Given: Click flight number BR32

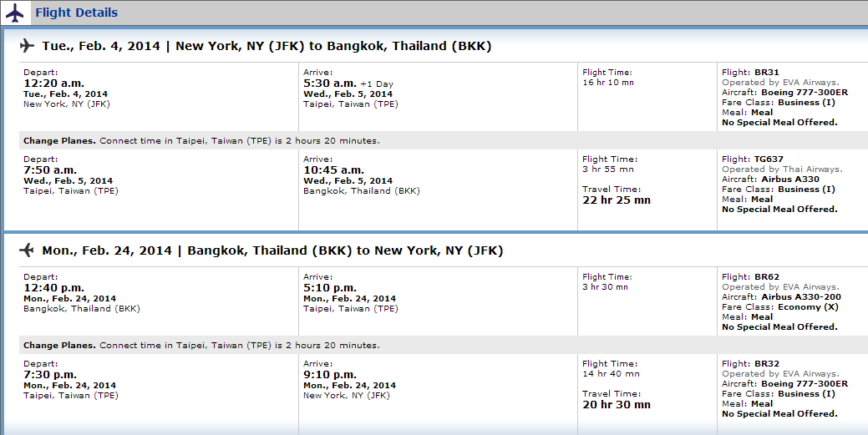Looking at the screenshot, I should pos(767,363).
